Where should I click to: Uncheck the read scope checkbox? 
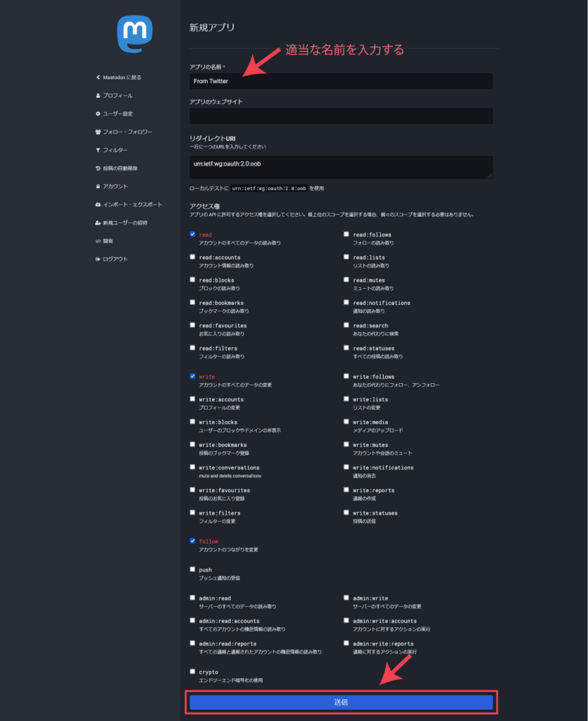tap(193, 234)
